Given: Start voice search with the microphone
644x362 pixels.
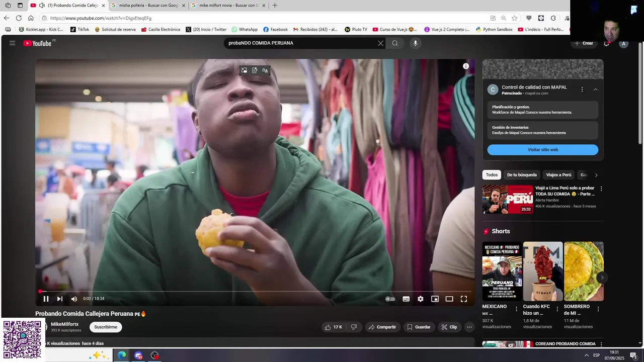Looking at the screenshot, I should [415, 43].
